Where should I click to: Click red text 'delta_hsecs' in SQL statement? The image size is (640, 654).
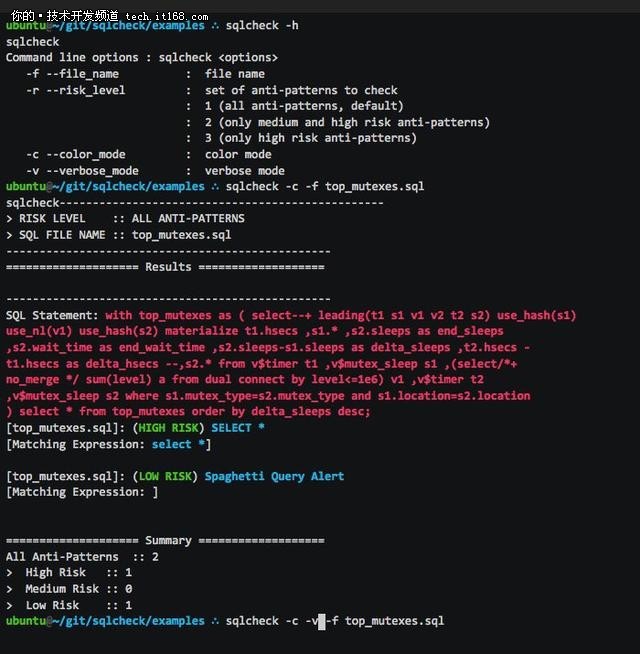pyautogui.click(x=122, y=364)
